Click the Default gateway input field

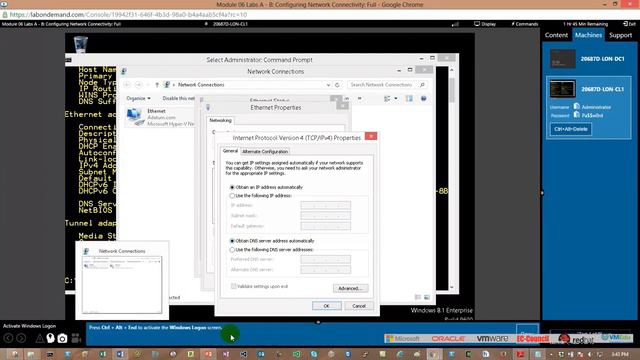point(325,226)
